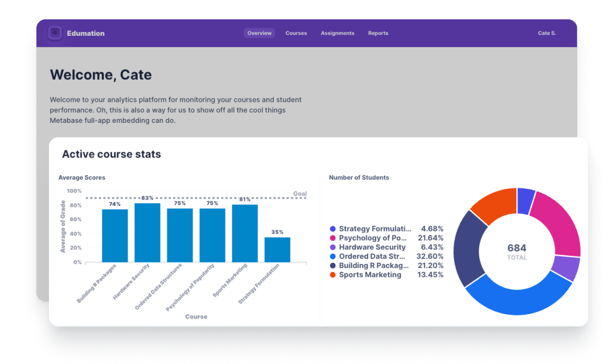Select the Overview tab
This screenshot has height=364, width=613.
pos(259,33)
